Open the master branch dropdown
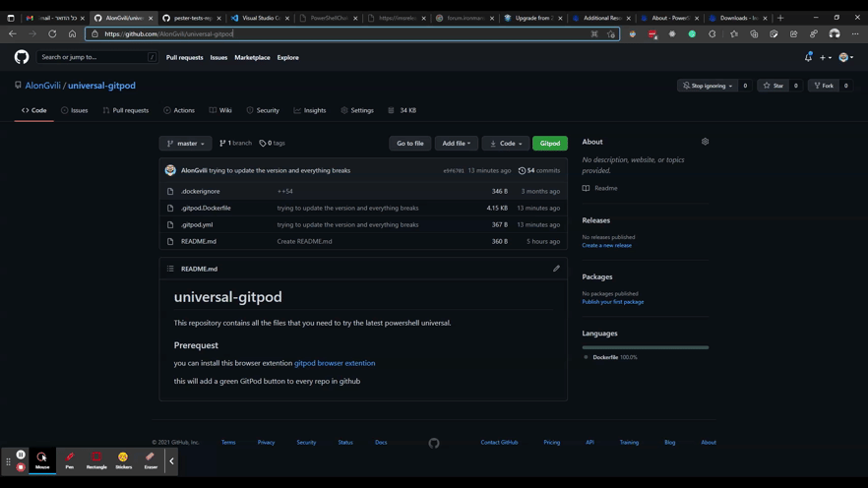This screenshot has width=868, height=488. click(185, 144)
